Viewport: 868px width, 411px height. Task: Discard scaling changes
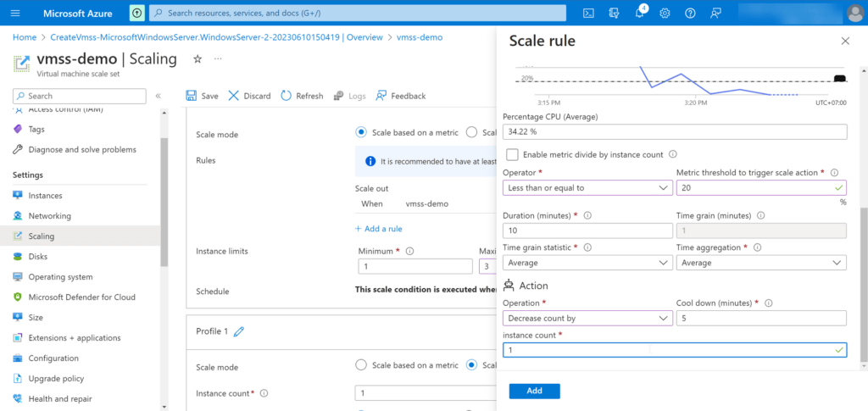click(x=249, y=96)
